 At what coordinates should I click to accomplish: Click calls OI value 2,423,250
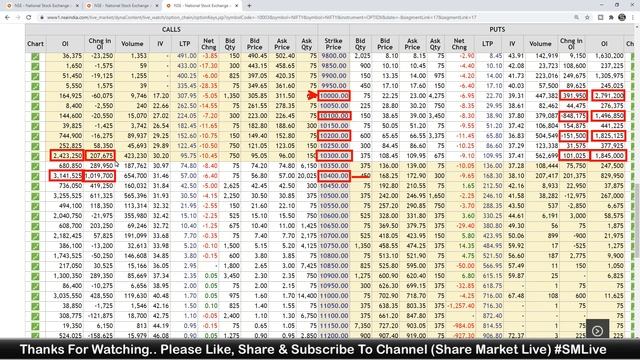click(67, 156)
